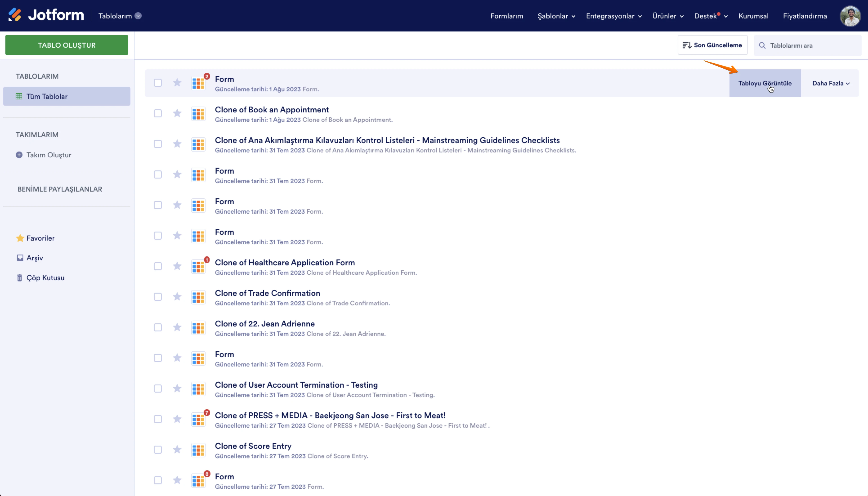
Task: Favorite the Clone of Score Entry table
Action: [177, 450]
